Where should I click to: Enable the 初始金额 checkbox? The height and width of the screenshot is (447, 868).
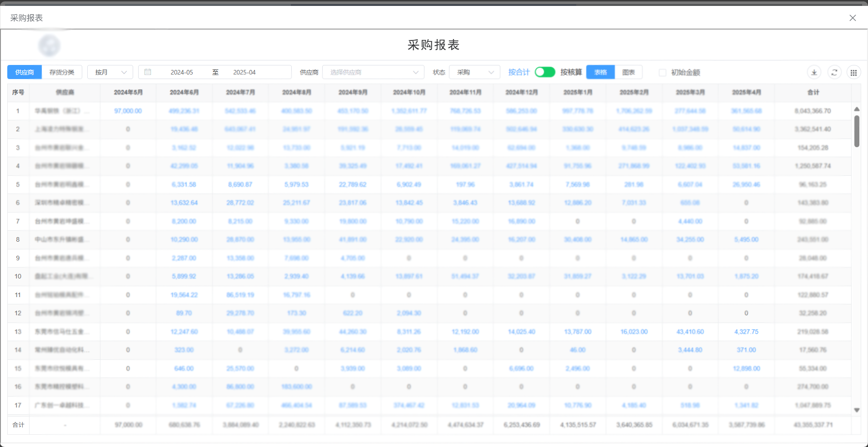663,72
